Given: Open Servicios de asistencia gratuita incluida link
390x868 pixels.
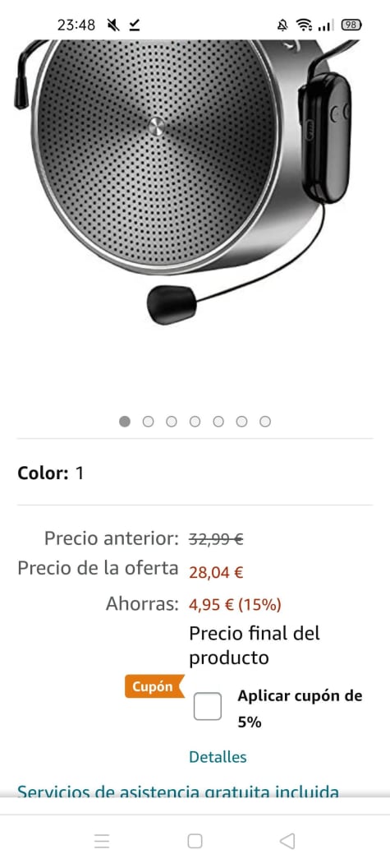Looking at the screenshot, I should point(178,792).
